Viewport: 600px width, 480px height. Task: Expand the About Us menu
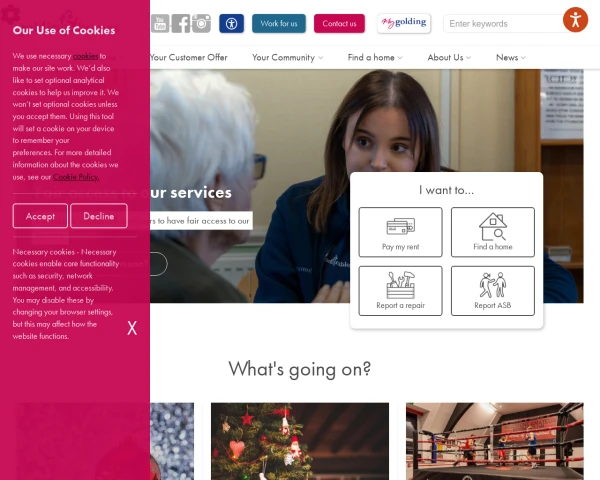449,57
